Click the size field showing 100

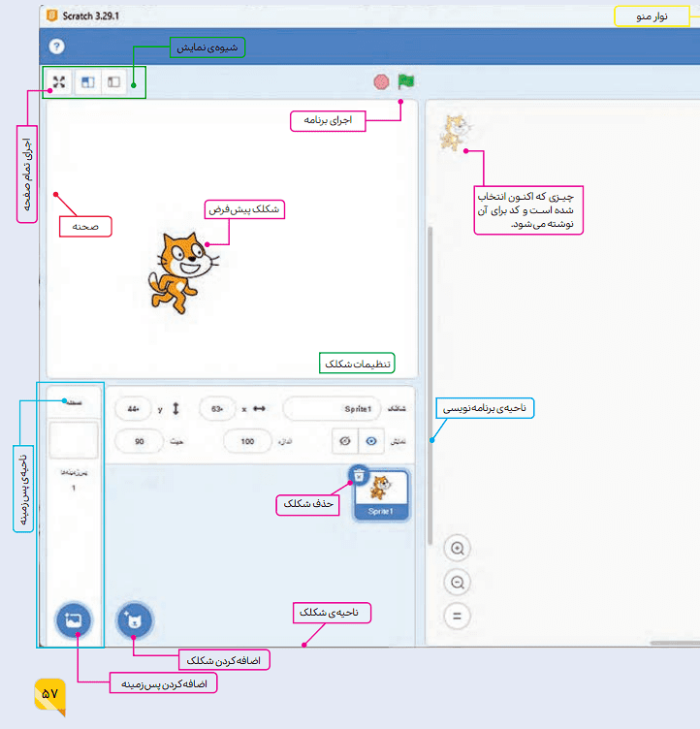coord(246,441)
